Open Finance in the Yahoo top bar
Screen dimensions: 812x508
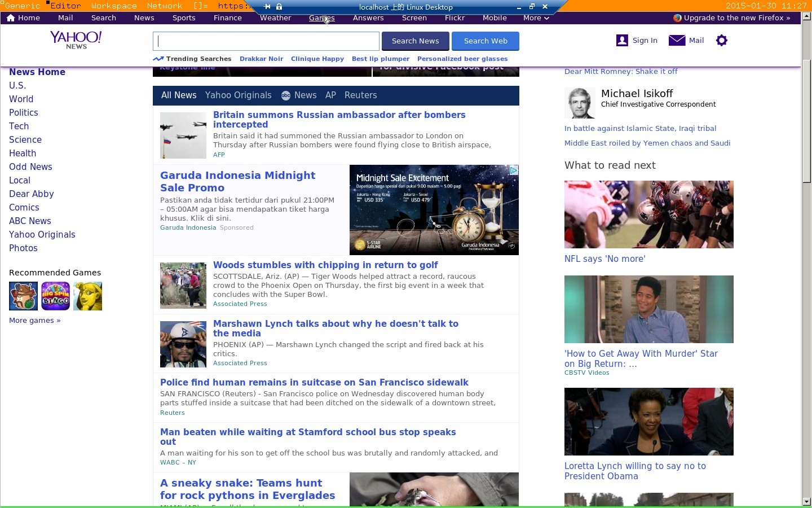click(228, 18)
